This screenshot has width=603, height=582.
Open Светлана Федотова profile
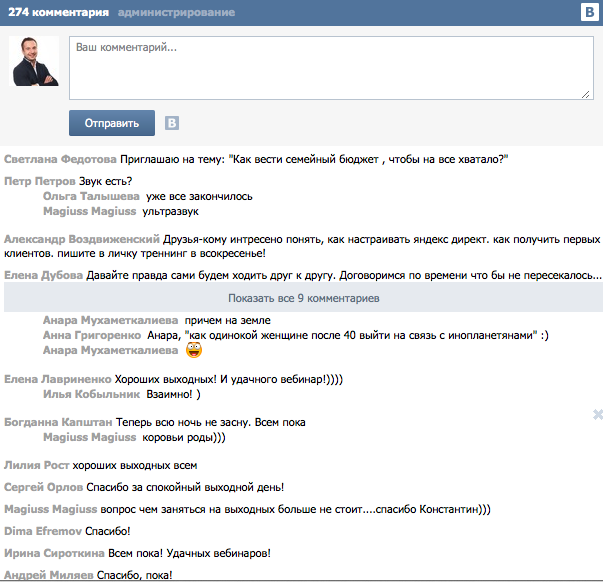point(60,159)
